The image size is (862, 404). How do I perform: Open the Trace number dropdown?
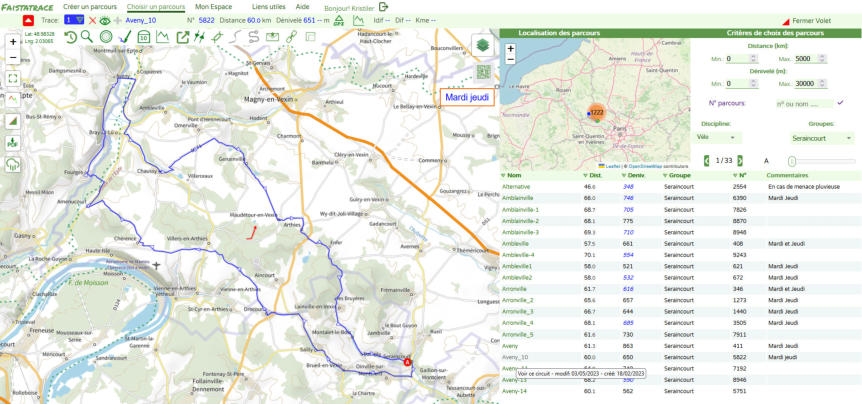click(74, 20)
